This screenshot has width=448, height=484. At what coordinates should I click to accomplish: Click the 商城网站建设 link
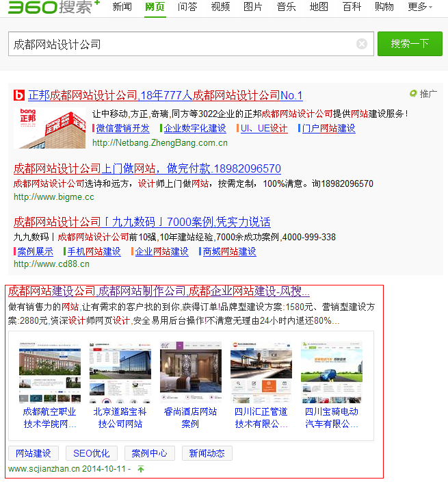229,251
